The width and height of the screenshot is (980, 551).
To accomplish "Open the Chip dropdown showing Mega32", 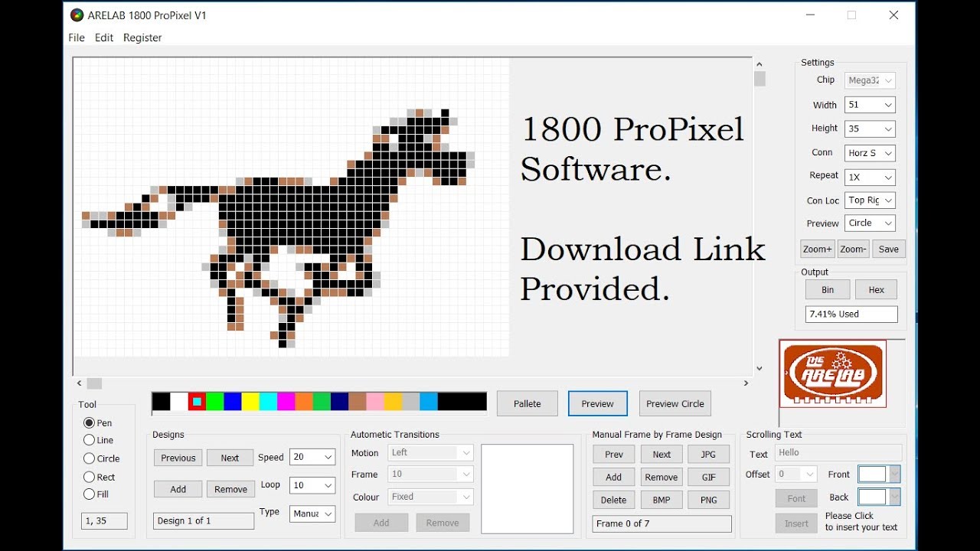I will pyautogui.click(x=870, y=80).
